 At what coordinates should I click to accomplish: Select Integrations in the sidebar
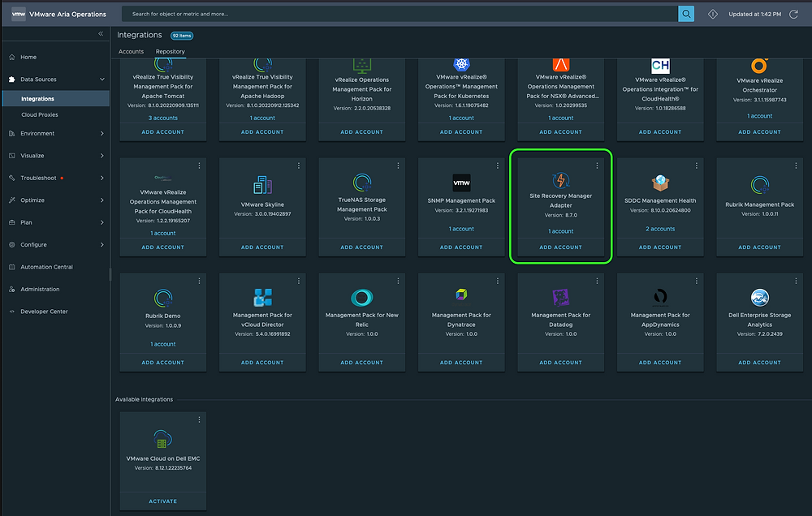click(x=55, y=98)
